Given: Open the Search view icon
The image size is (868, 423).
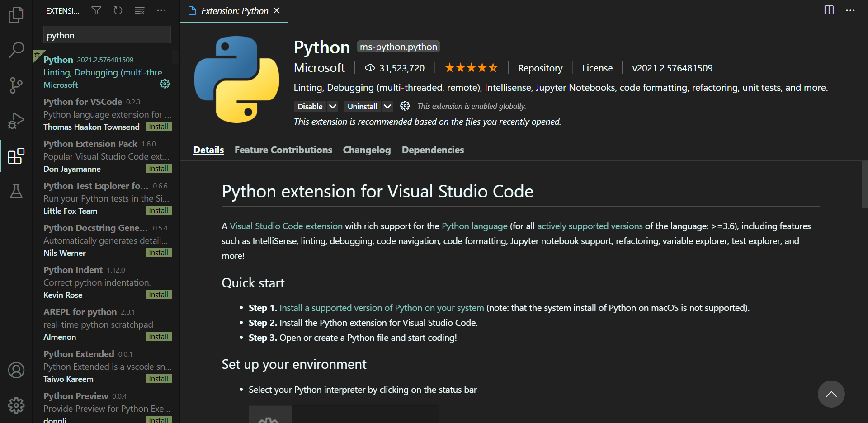Looking at the screenshot, I should [x=16, y=50].
